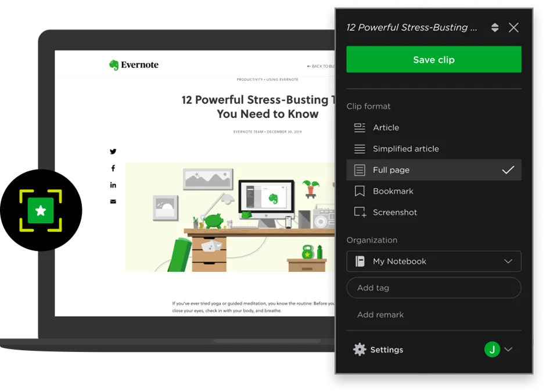Toggle the collapse/expand arrows beside the title
The height and width of the screenshot is (392, 546).
click(494, 27)
